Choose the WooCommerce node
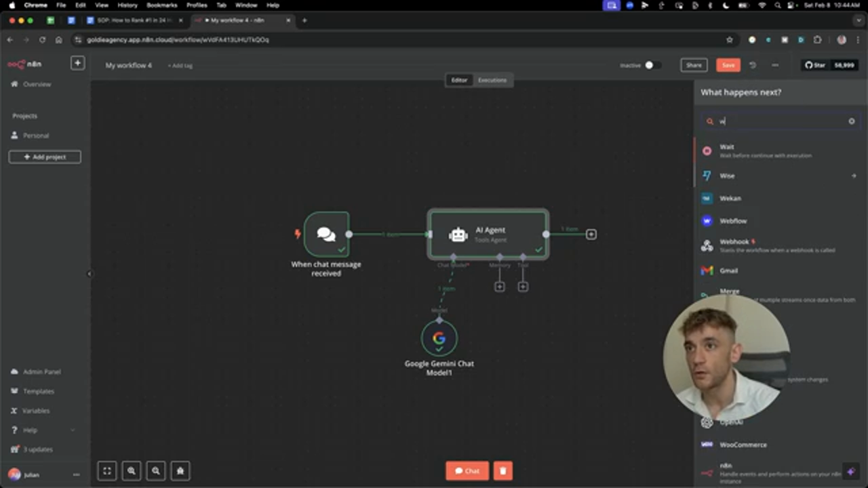This screenshot has height=488, width=868. tap(780, 445)
